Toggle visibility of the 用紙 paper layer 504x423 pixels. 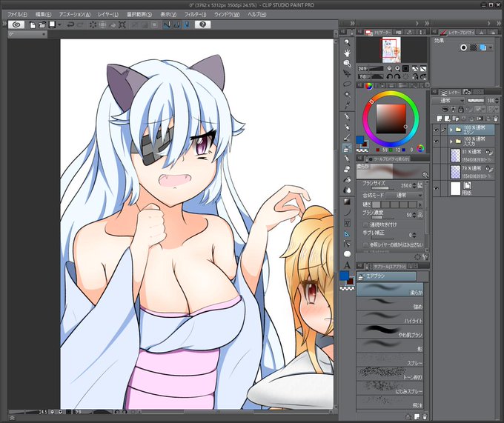click(x=436, y=188)
